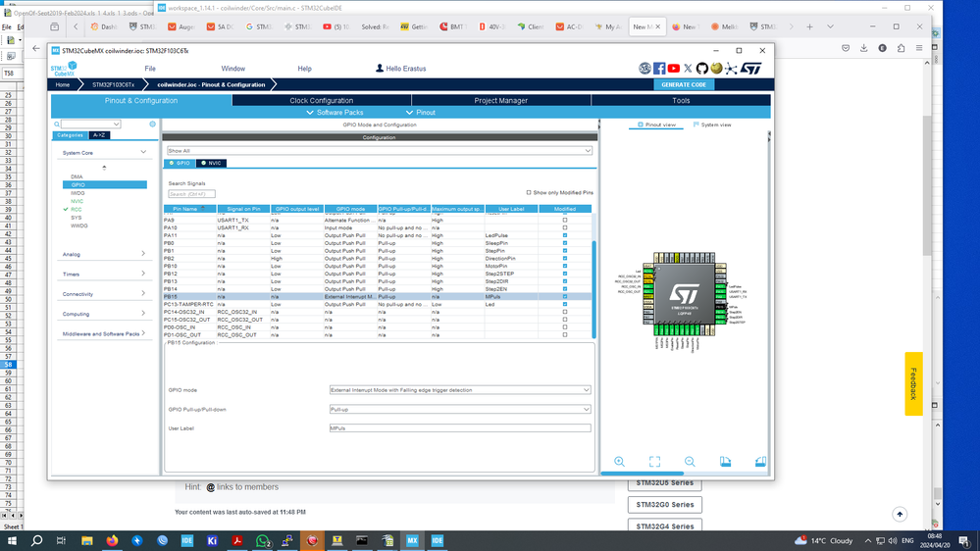Click the GENERATE CODE button
Screen dimensions: 980x551
[x=684, y=85]
